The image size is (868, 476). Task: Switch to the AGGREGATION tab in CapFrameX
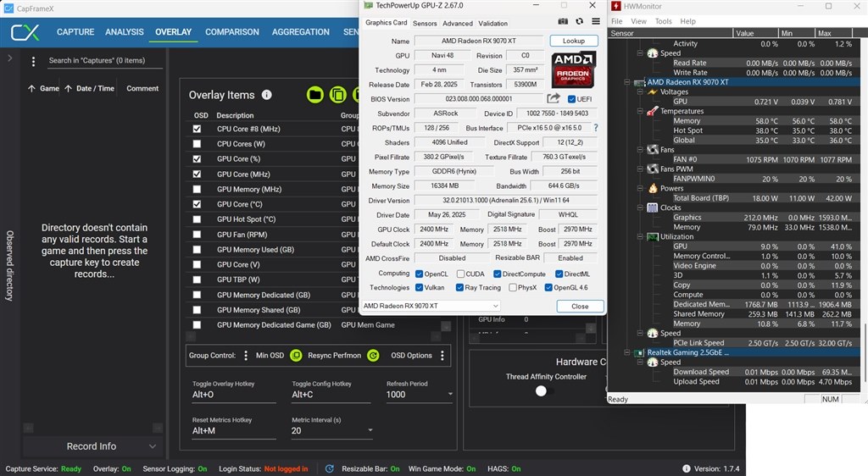pos(301,32)
